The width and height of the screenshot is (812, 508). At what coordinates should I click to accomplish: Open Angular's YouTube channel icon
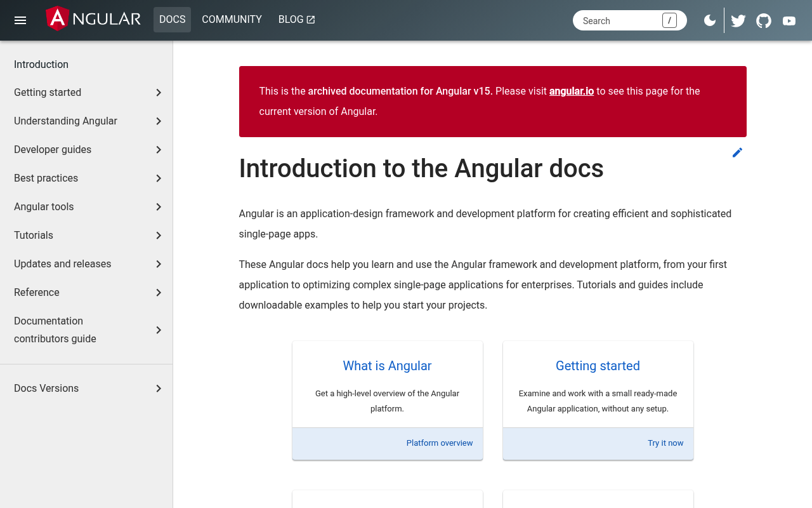789,20
